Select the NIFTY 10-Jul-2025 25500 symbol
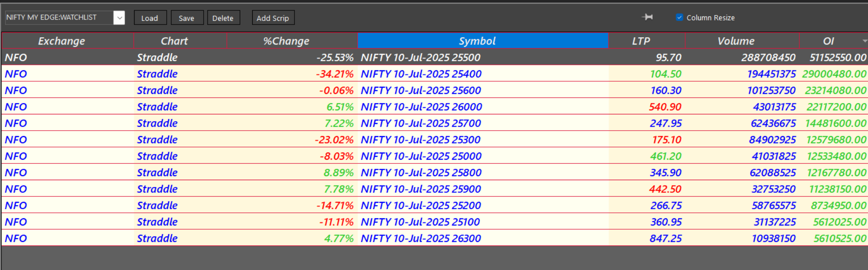The height and width of the screenshot is (270, 868). (x=421, y=58)
